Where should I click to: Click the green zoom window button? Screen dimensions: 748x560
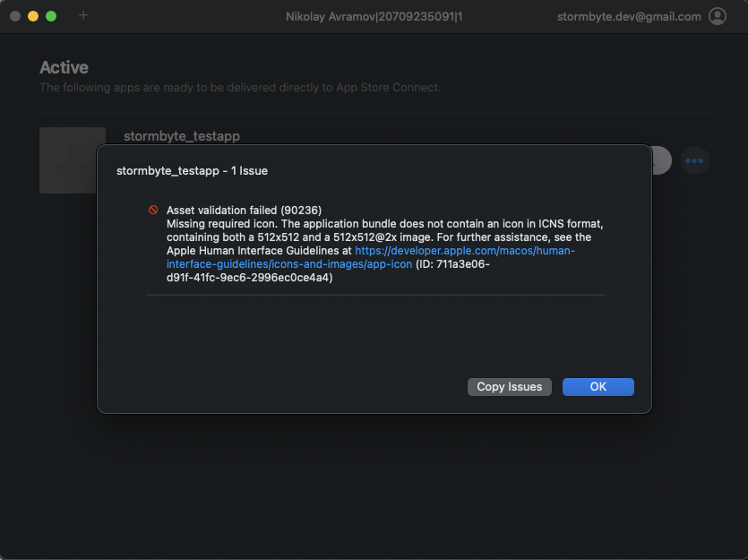tap(51, 16)
